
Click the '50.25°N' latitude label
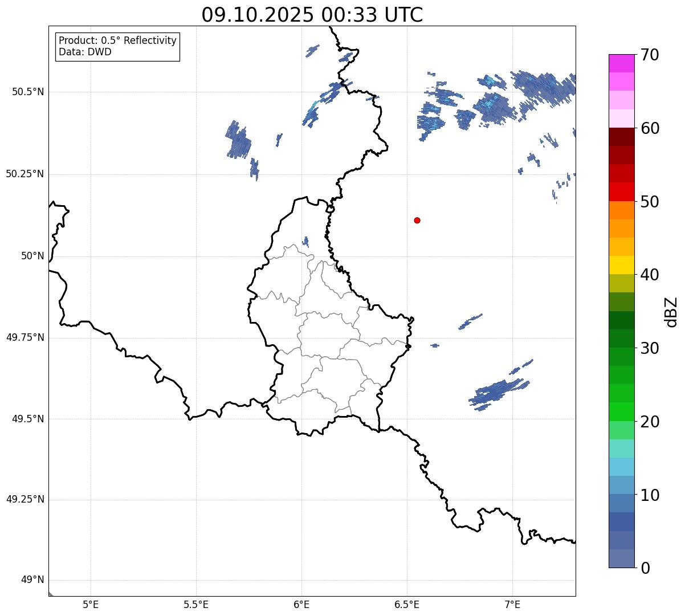pos(25,174)
